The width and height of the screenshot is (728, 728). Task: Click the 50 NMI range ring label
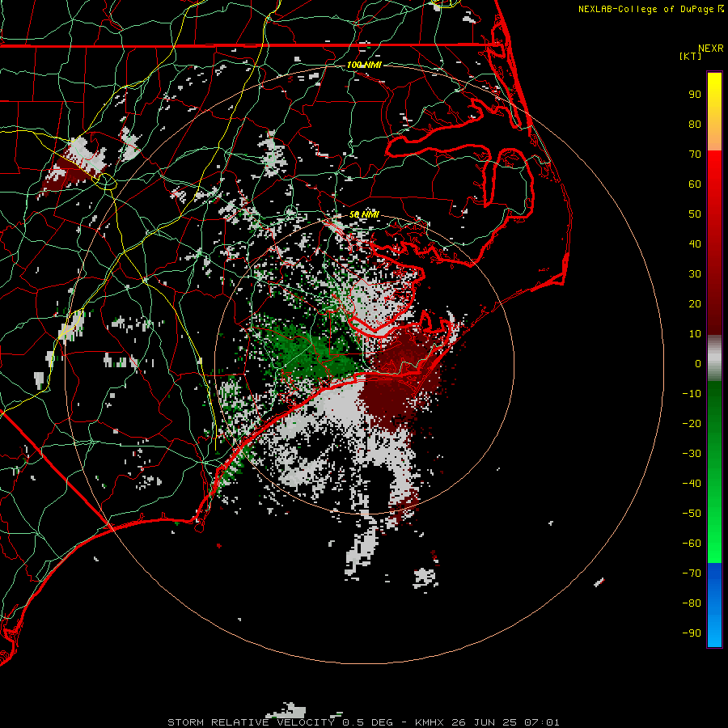click(x=364, y=214)
